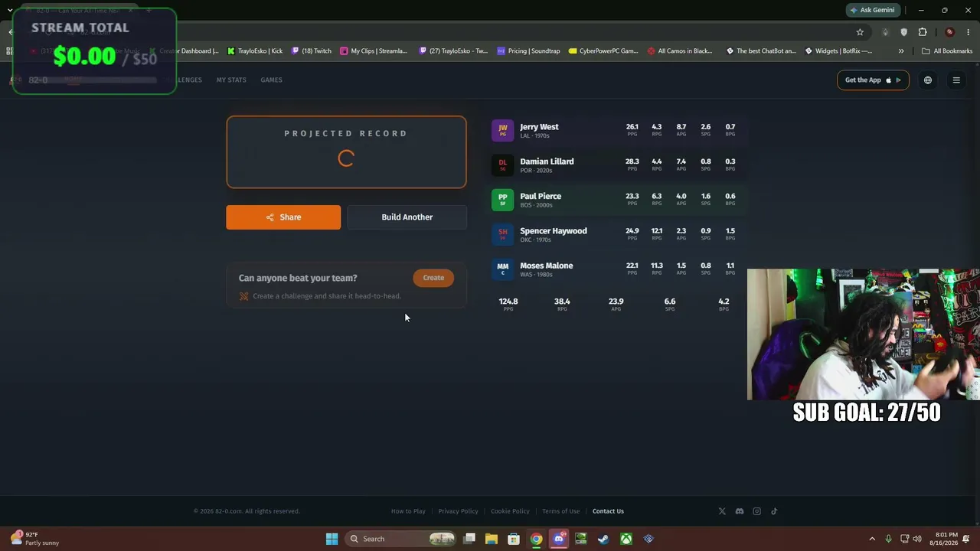Select the My Stats tab
The width and height of the screenshot is (980, 551).
tap(231, 80)
